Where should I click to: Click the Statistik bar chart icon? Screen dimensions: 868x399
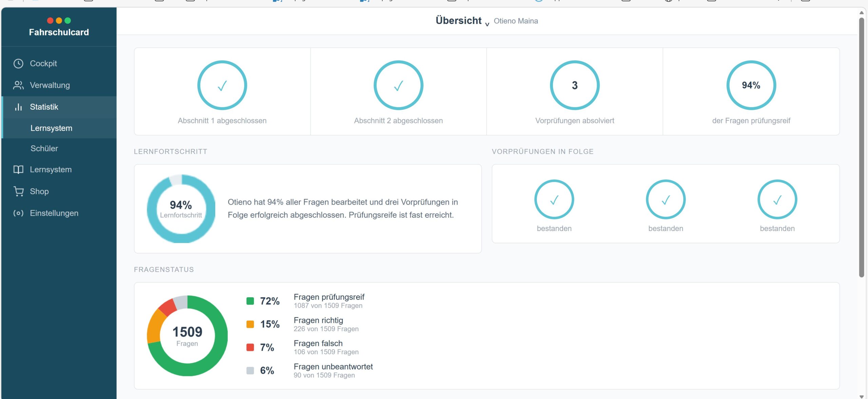point(18,107)
